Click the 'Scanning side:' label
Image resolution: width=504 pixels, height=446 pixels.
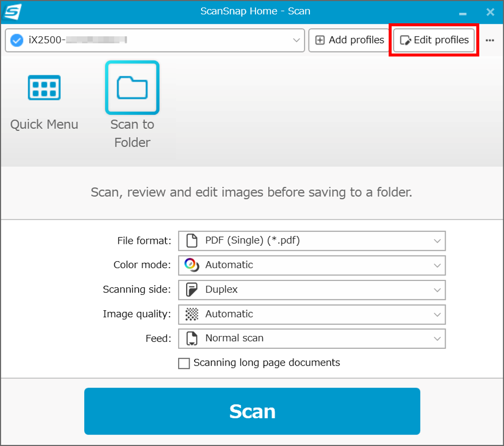(x=137, y=289)
